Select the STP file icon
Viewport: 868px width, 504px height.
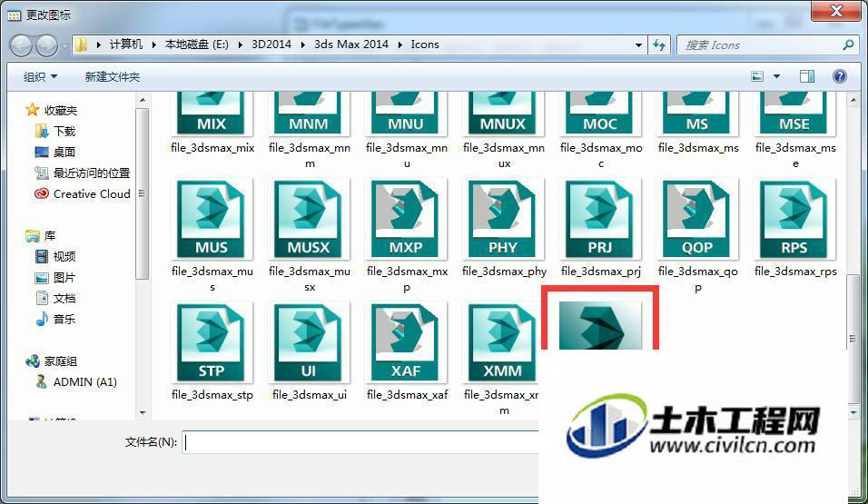[212, 341]
